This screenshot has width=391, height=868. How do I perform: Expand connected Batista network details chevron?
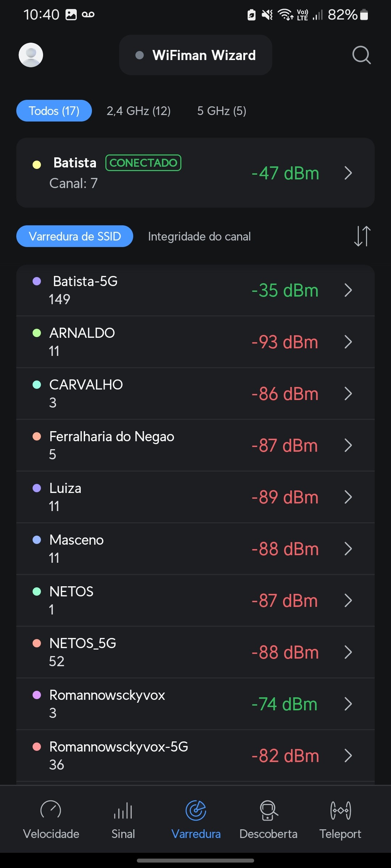(348, 173)
